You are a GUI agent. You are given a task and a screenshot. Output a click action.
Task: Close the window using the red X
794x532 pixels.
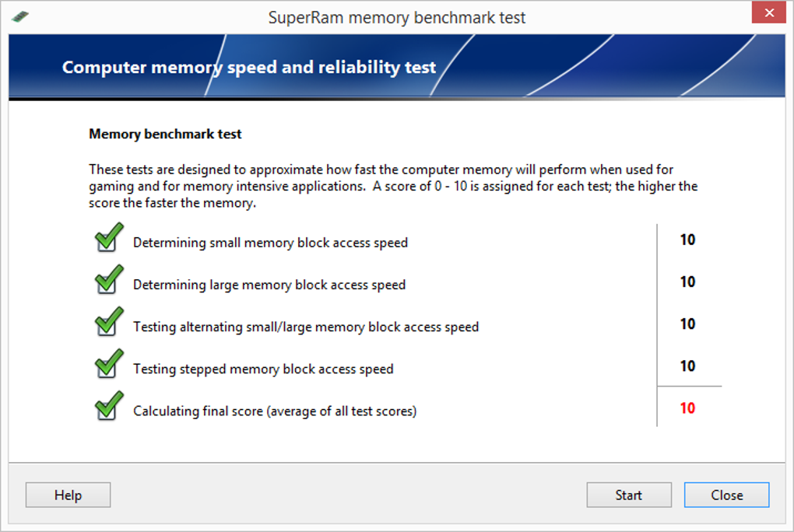click(x=768, y=13)
